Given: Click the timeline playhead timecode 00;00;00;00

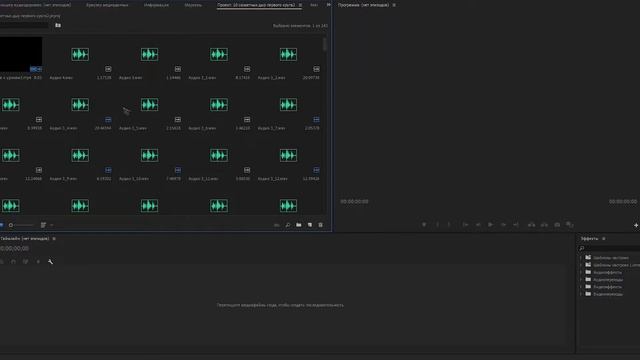Looking at the screenshot, I should pyautogui.click(x=15, y=248).
